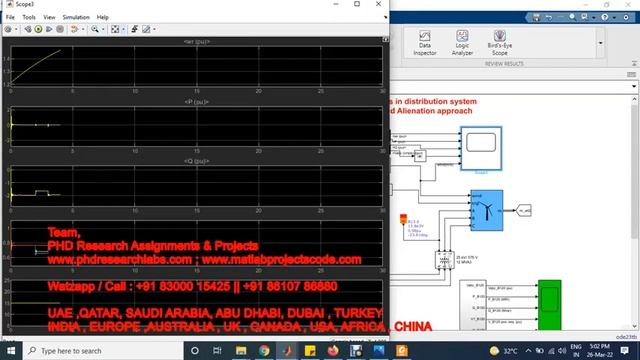Image resolution: width=640 pixels, height=360 pixels.
Task: Expand the dropdown beside the highlight block icon
Action: coord(83,29)
